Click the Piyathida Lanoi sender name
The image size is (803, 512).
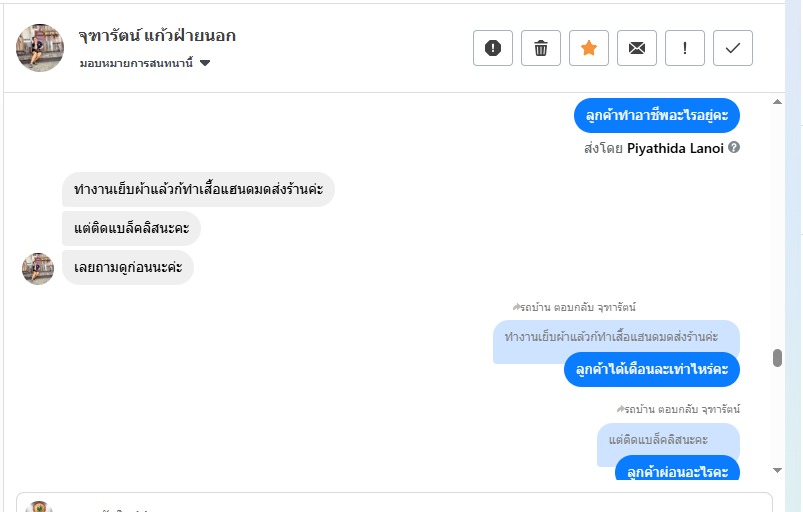click(x=675, y=148)
